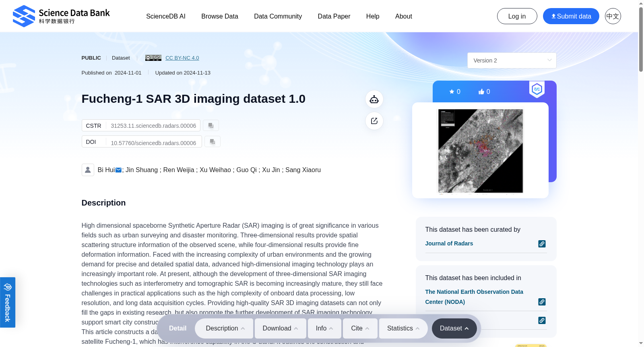Open ScienceDB AI from navigation

166,17
